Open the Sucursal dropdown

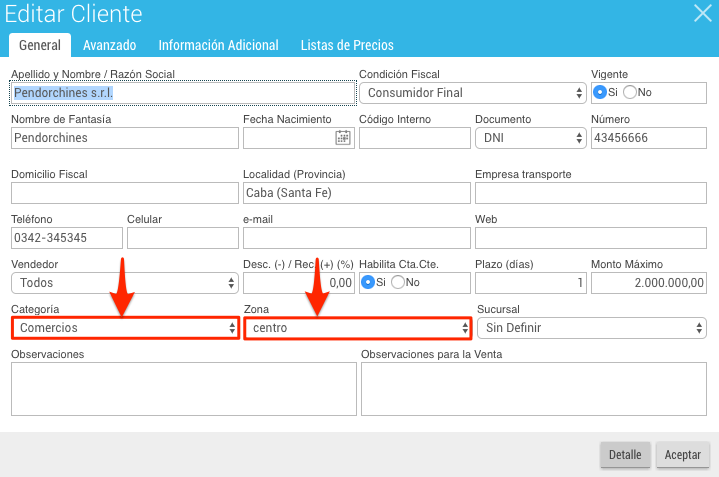(592, 328)
